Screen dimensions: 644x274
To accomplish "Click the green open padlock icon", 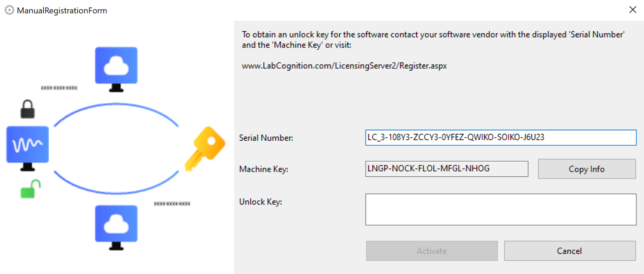I will 30,189.
